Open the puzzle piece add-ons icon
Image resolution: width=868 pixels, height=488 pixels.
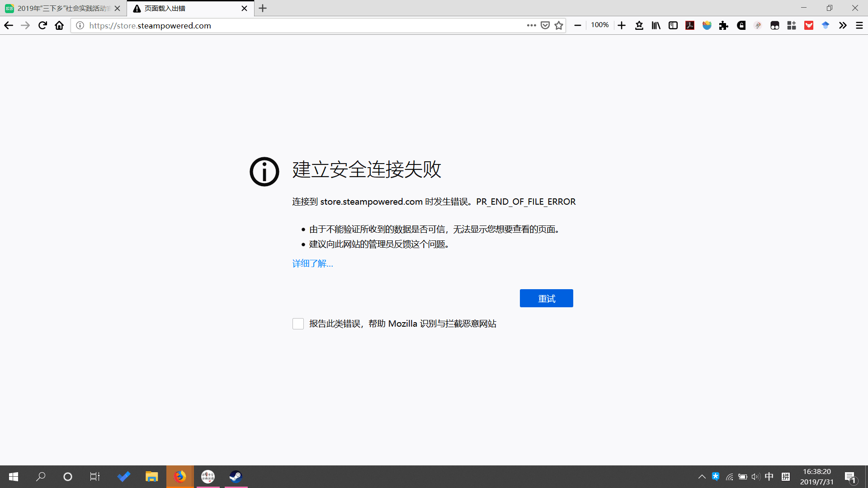click(724, 25)
